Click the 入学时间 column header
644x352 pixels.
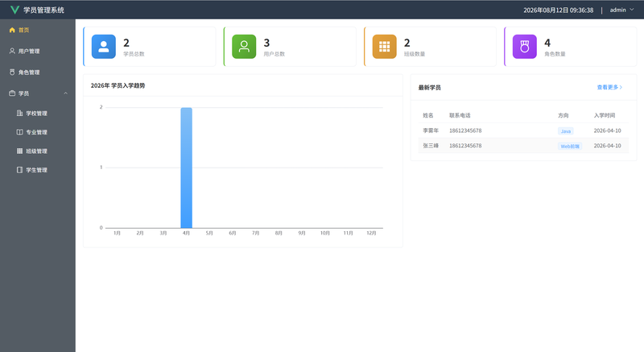[605, 115]
